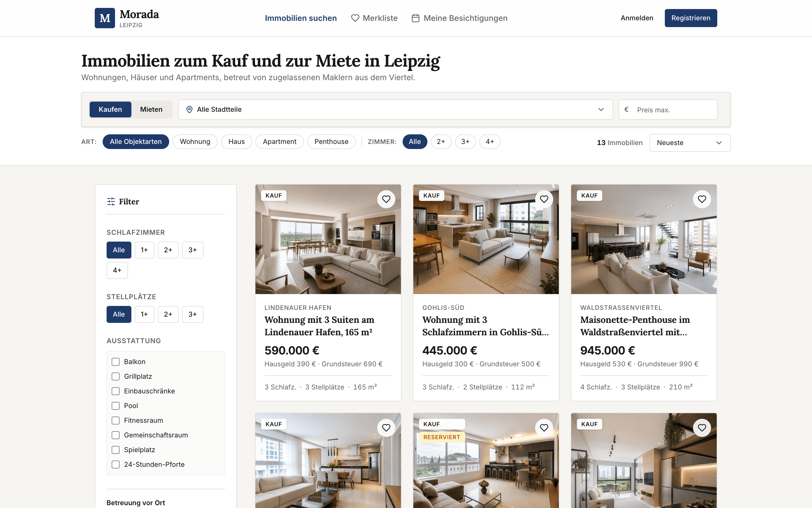Image resolution: width=812 pixels, height=508 pixels.
Task: Choose Zimmer 2+ pill
Action: point(441,142)
